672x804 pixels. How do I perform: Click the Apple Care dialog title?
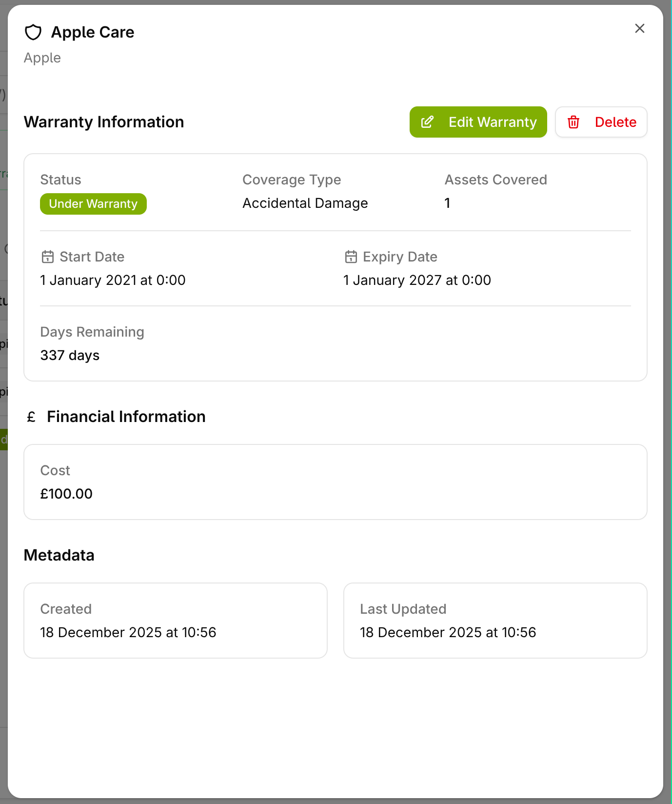pos(93,32)
